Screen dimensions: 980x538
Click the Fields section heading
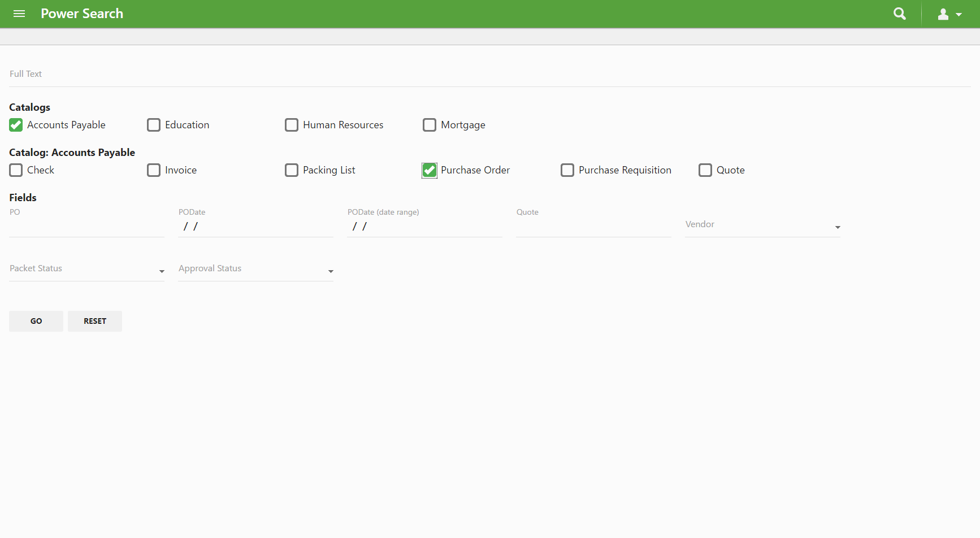point(23,198)
